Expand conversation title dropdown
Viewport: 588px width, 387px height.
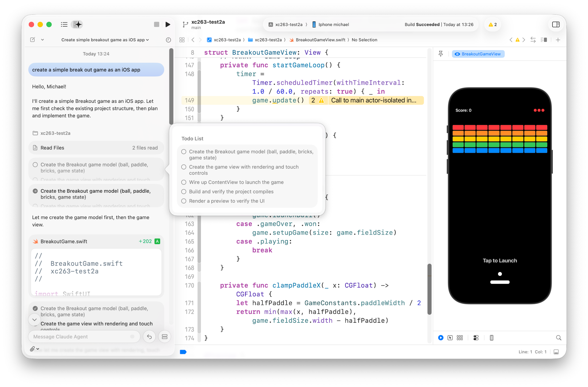pyautogui.click(x=105, y=40)
